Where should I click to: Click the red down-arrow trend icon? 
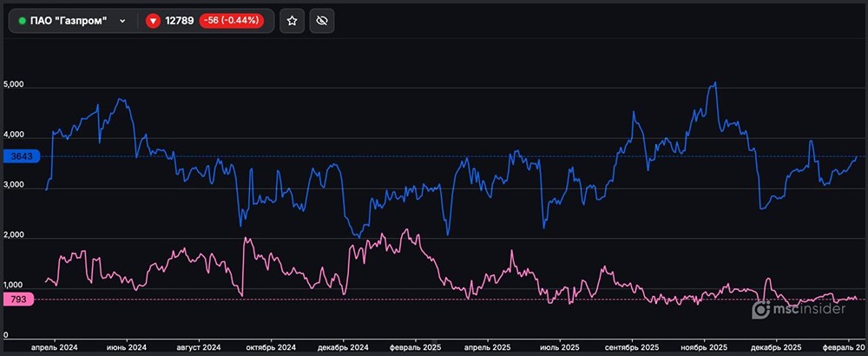pyautogui.click(x=154, y=21)
